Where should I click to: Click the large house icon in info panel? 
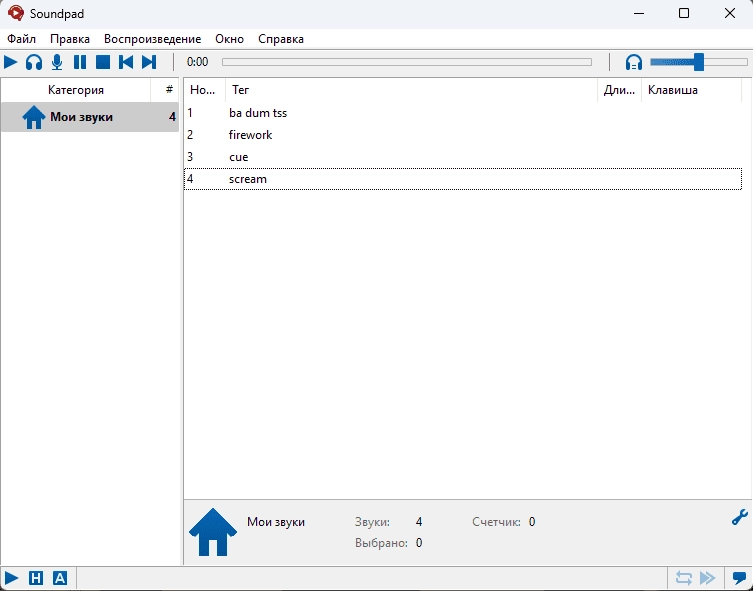pos(213,532)
